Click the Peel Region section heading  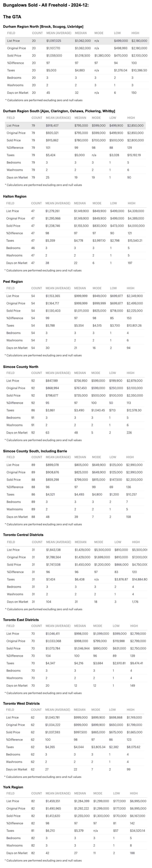click(x=13, y=281)
